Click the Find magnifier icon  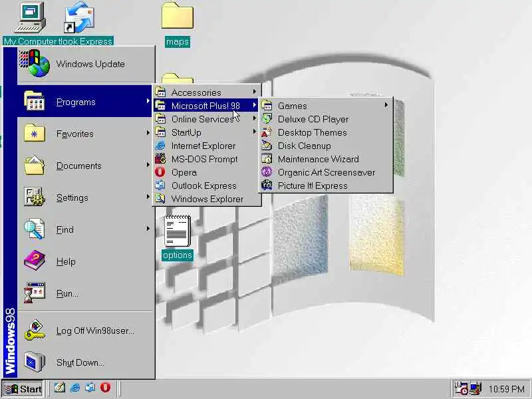(35, 229)
